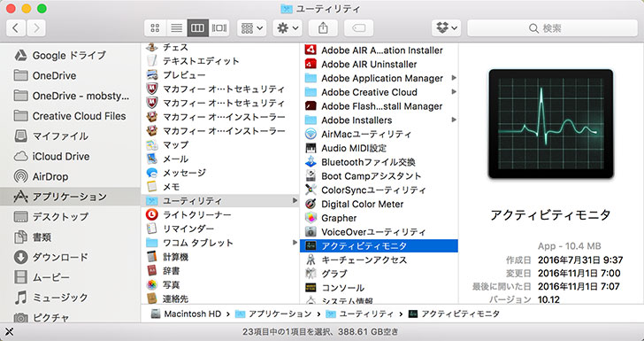Screen dimensions: 644x341
Task: Open the Dropbox toolbar dropdown
Action: pos(447,28)
